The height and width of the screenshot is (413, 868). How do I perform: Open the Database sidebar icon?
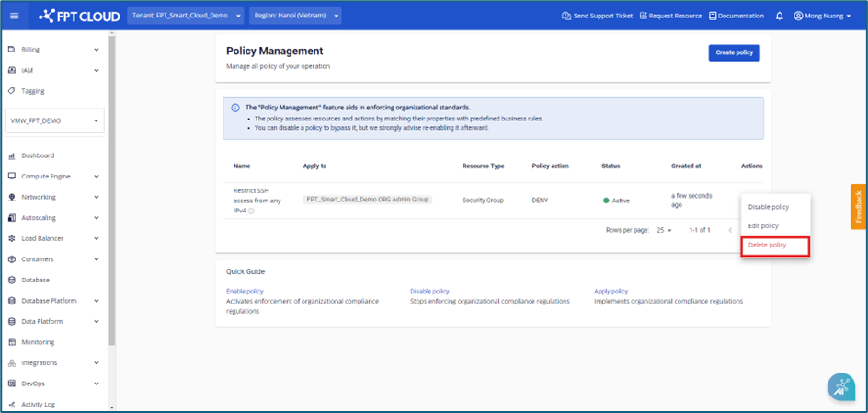[12, 280]
